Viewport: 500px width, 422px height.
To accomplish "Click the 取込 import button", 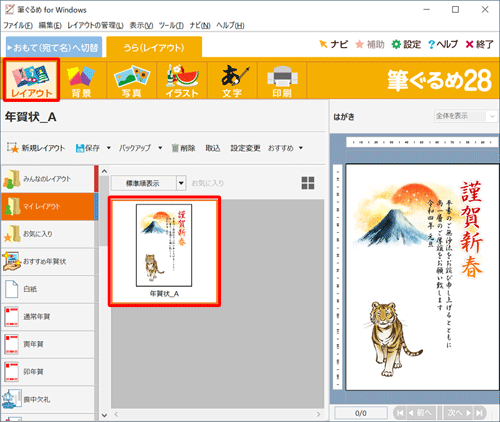I will click(x=213, y=148).
